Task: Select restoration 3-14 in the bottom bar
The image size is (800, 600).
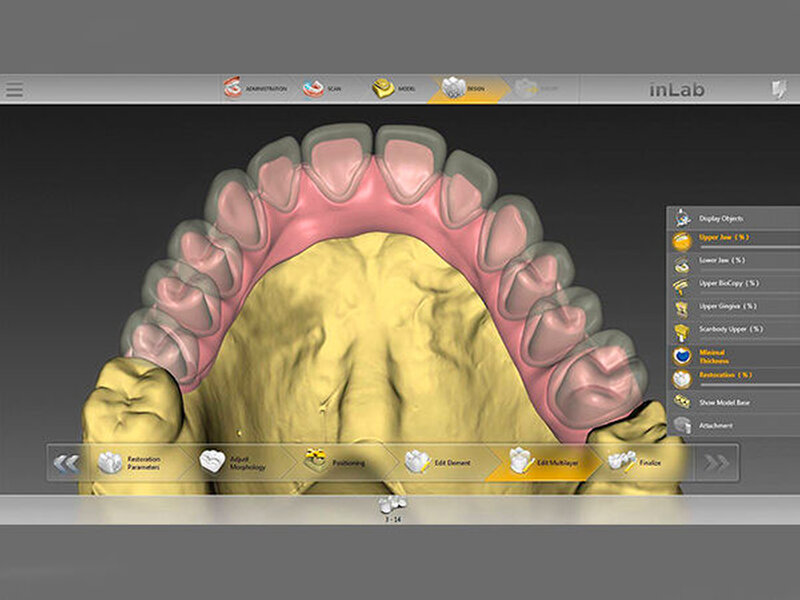Action: coord(390,507)
